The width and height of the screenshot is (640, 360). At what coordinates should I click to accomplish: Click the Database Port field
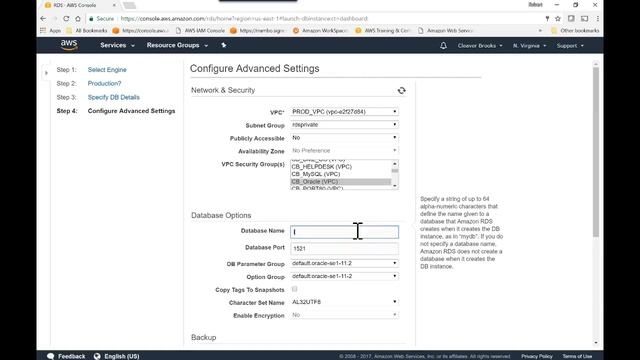(x=344, y=248)
